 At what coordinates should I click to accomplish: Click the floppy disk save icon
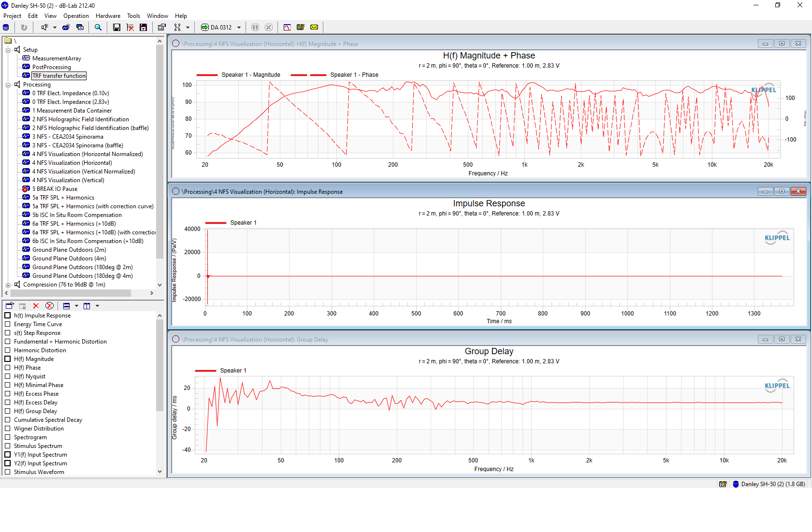116,28
